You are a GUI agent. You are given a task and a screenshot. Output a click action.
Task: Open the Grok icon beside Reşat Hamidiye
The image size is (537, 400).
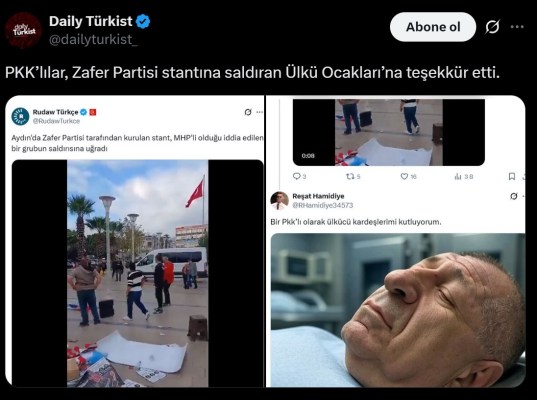[514, 196]
